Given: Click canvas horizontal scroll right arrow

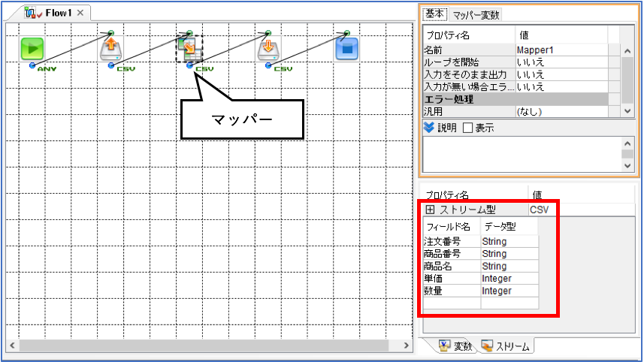Looking at the screenshot, I should (407, 345).
